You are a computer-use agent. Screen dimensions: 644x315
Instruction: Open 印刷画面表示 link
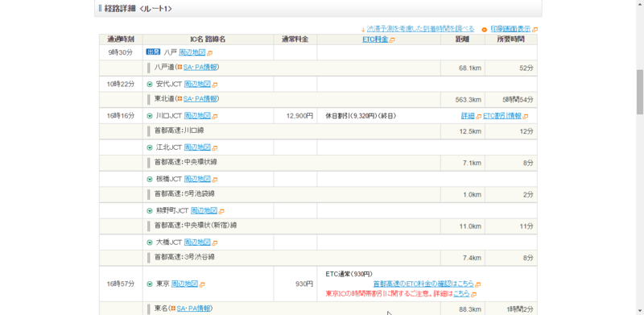510,29
